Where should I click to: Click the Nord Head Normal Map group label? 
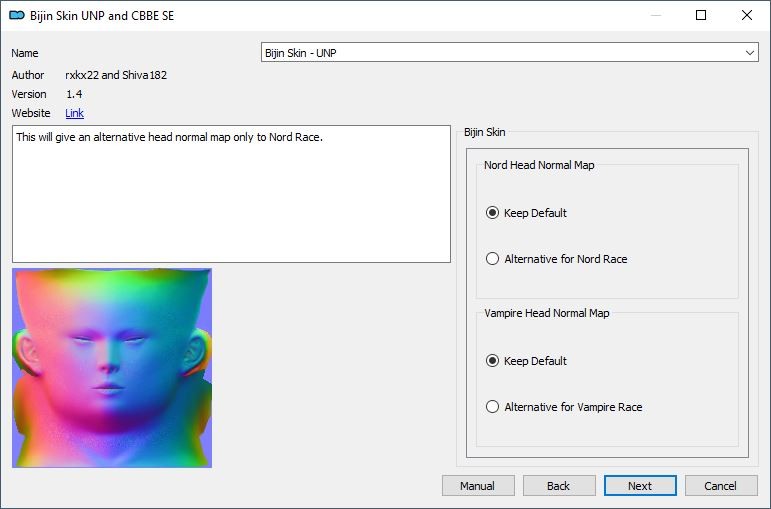(x=539, y=165)
